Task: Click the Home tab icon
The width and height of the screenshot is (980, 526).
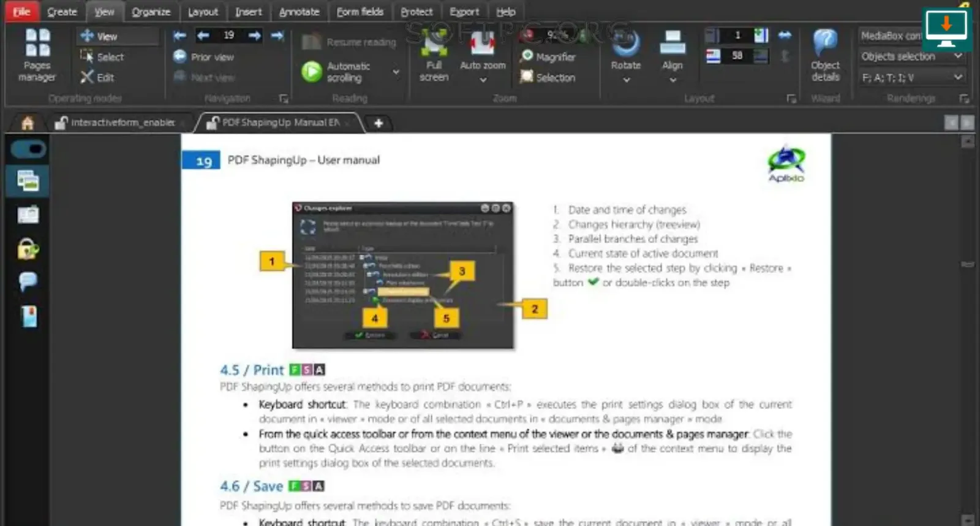Action: pos(28,123)
